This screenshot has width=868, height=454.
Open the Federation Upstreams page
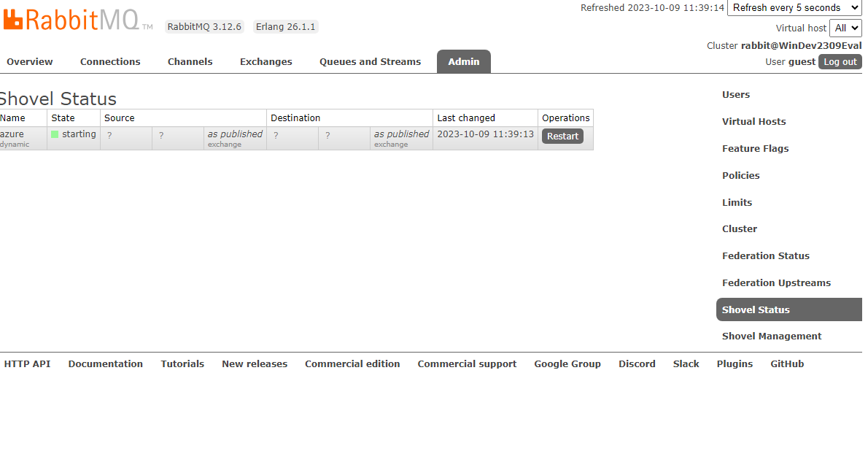pyautogui.click(x=776, y=282)
